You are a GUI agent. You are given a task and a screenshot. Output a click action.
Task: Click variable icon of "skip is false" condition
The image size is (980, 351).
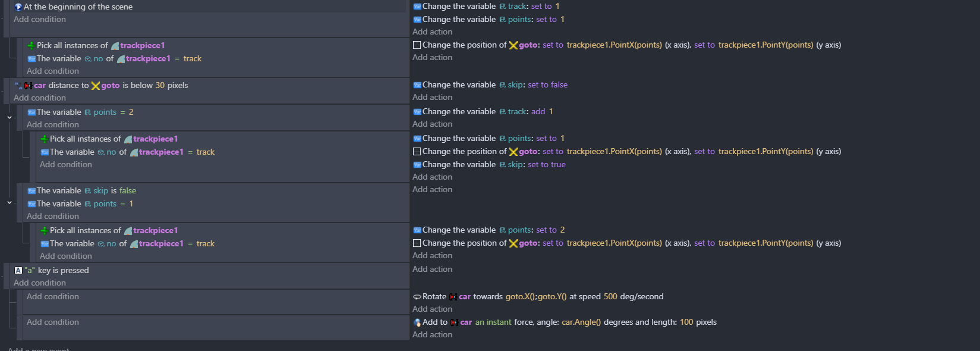click(31, 191)
